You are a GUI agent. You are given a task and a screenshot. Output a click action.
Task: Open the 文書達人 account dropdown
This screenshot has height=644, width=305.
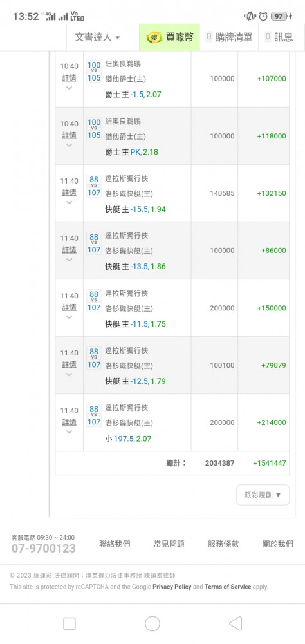tap(97, 37)
